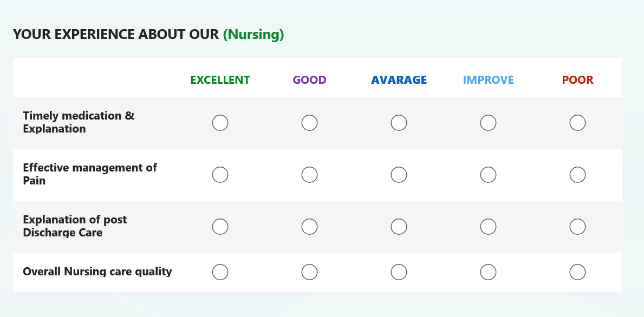Rate Overall Nursing care quality as Excellent
Image resolution: width=644 pixels, height=317 pixels.
pyautogui.click(x=220, y=272)
